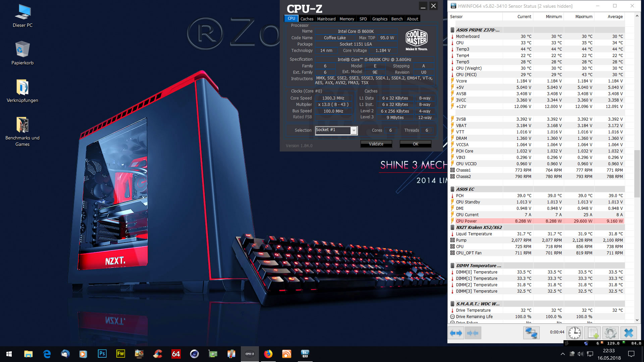This screenshot has width=644, height=362.
Task: Switch to the Bench tab
Action: point(397,19)
